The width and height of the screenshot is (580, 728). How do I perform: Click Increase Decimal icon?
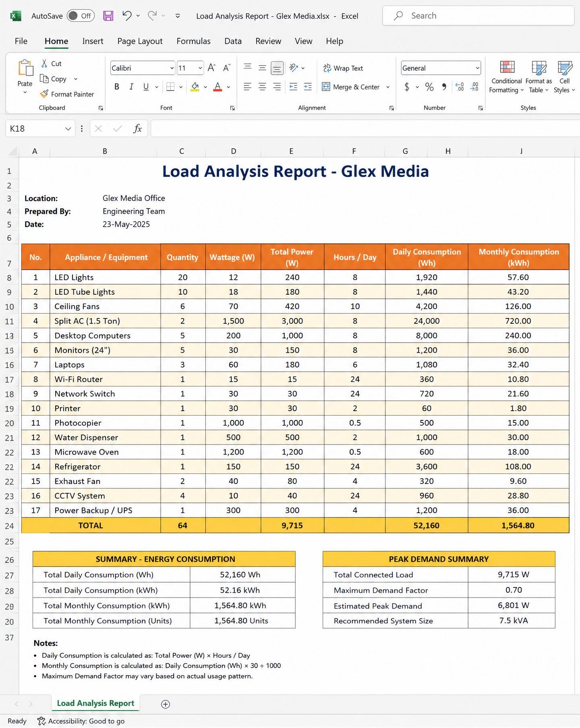[460, 87]
